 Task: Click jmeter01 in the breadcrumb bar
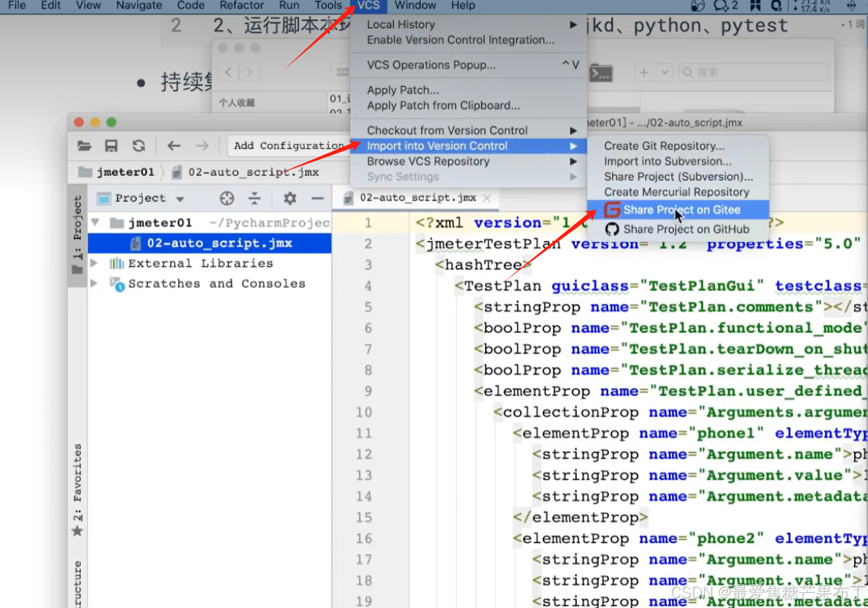[x=125, y=172]
